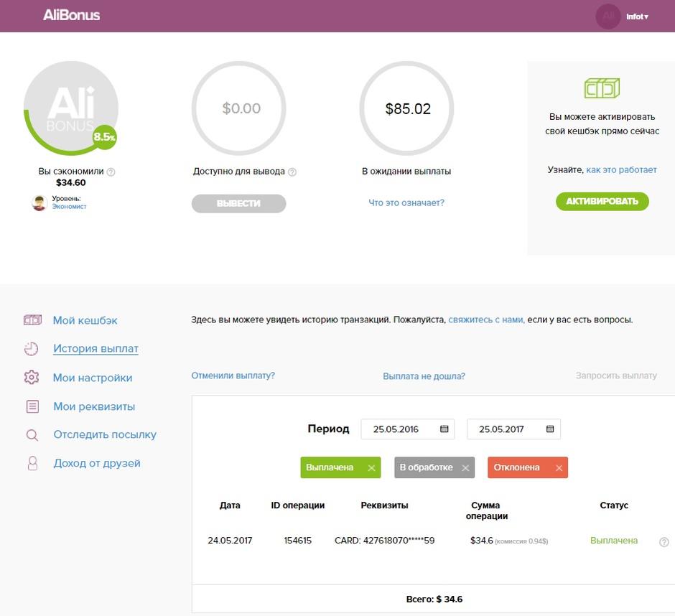Click the 'ID операции' column header

coord(298,505)
